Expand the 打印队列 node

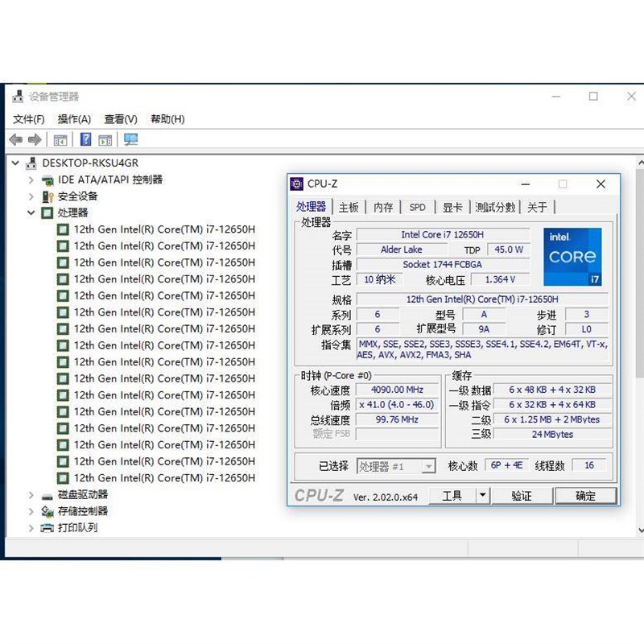pos(31,528)
